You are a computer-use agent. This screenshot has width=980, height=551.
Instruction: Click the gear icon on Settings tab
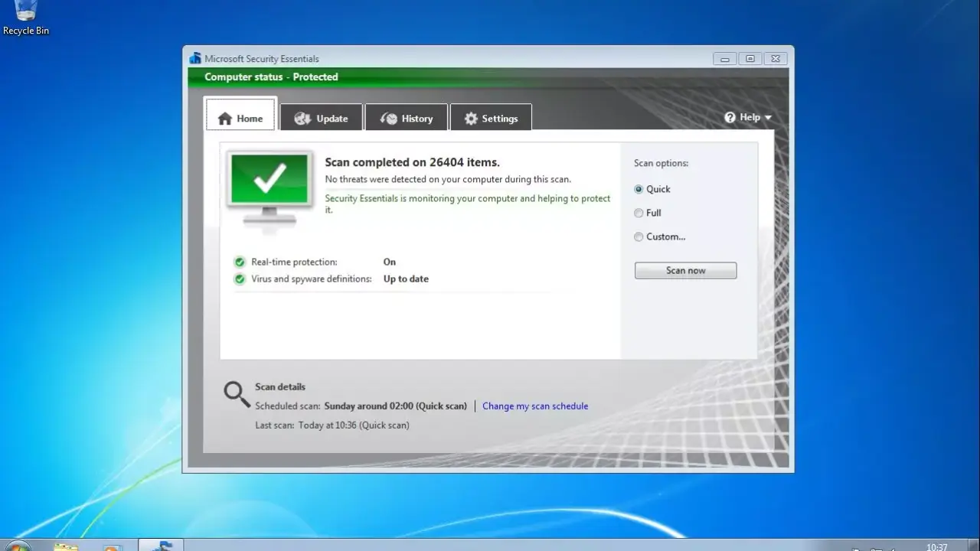[471, 119]
